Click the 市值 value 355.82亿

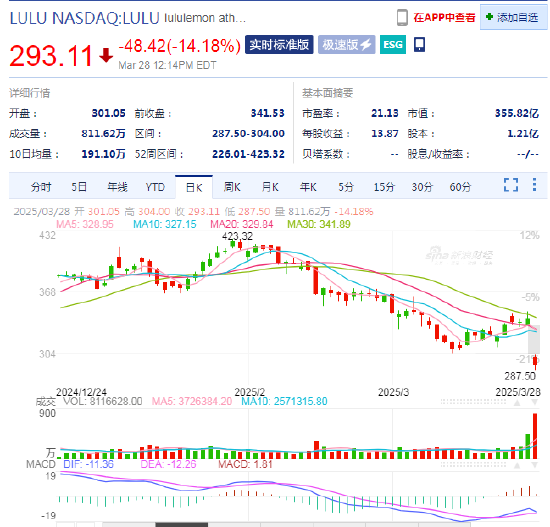point(517,113)
